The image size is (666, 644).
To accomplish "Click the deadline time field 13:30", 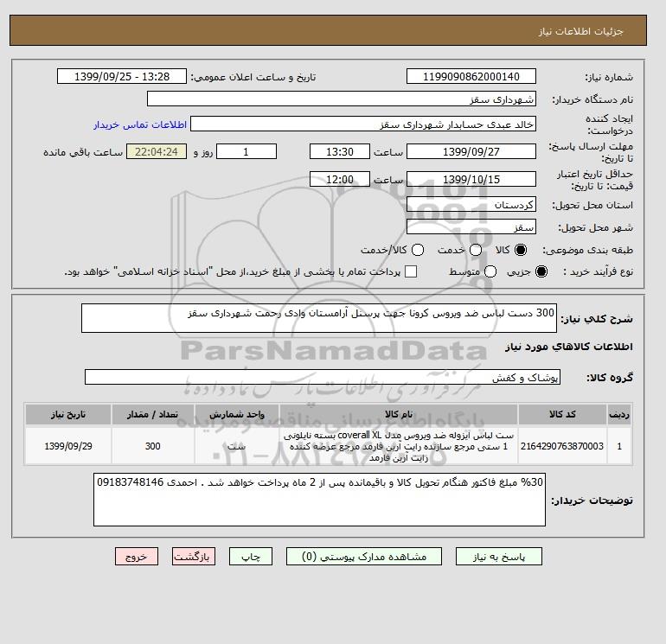I will [340, 151].
